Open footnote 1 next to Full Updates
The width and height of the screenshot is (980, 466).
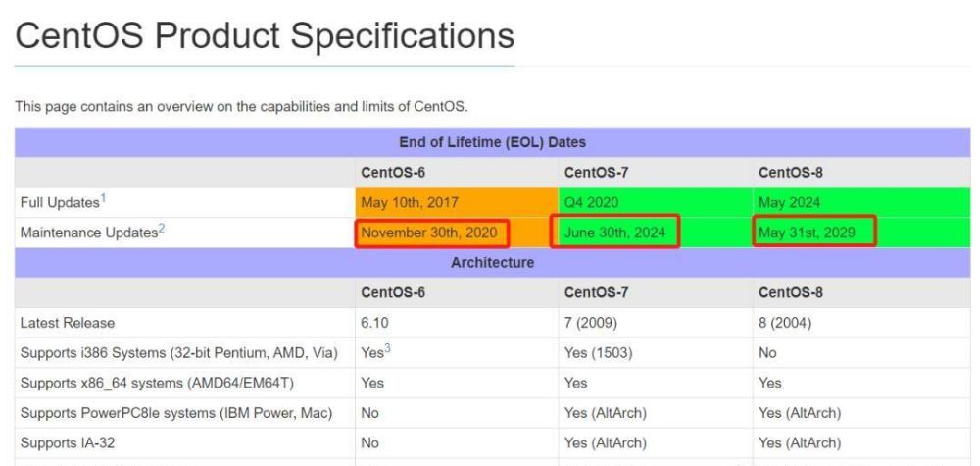click(x=103, y=197)
